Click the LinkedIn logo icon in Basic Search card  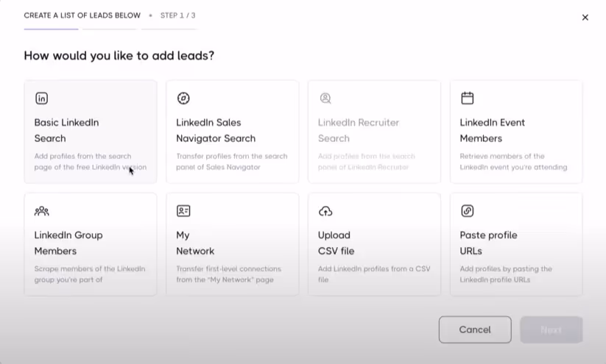point(42,99)
